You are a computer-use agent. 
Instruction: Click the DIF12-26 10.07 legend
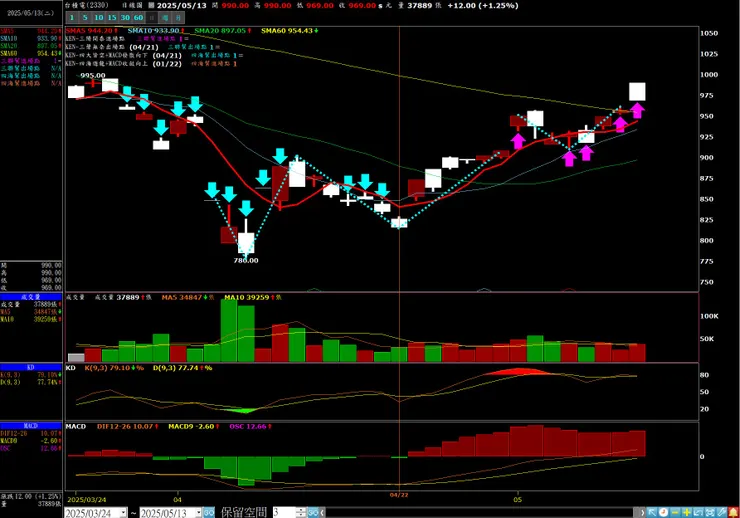pyautogui.click(x=127, y=426)
